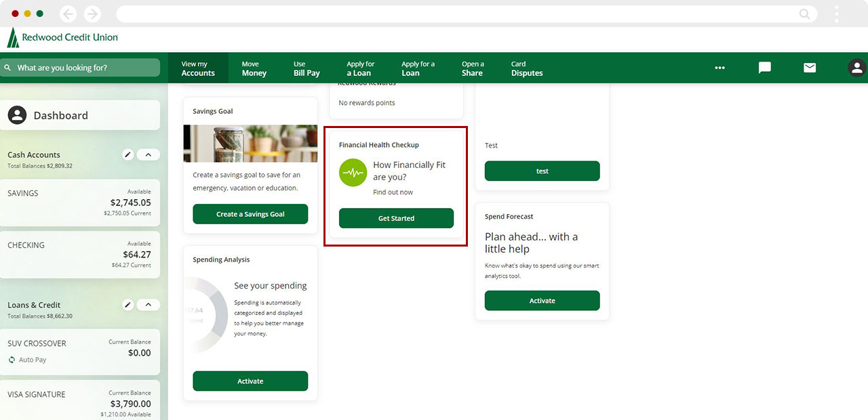Open the Card Disputes menu item
Screen dimensions: 868x420
tap(527, 68)
